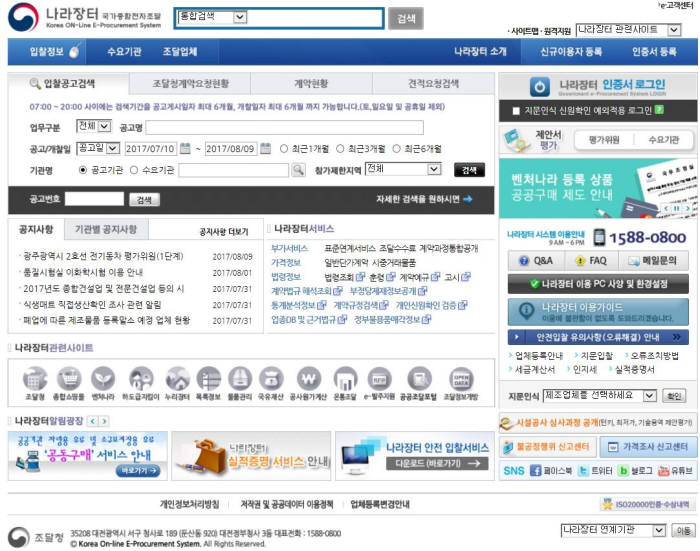Open the 업무구분 전체 dropdown
Image resolution: width=700 pixels, height=551 pixels.
pyautogui.click(x=94, y=126)
